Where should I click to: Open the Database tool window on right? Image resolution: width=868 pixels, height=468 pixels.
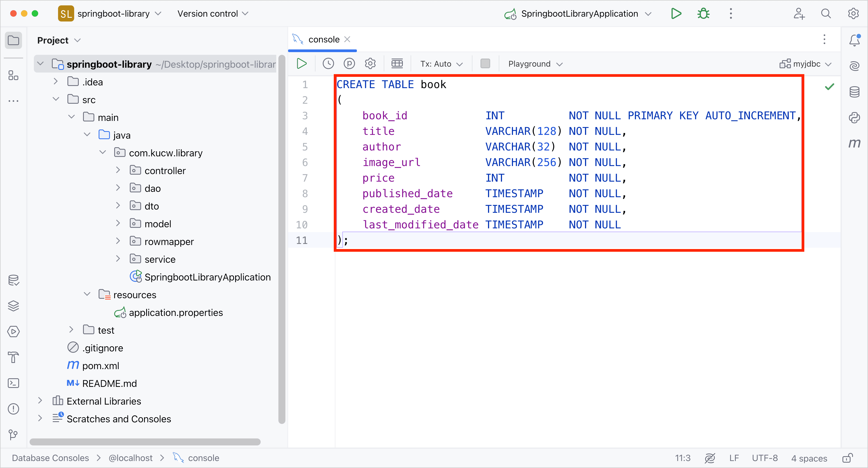pos(855,92)
